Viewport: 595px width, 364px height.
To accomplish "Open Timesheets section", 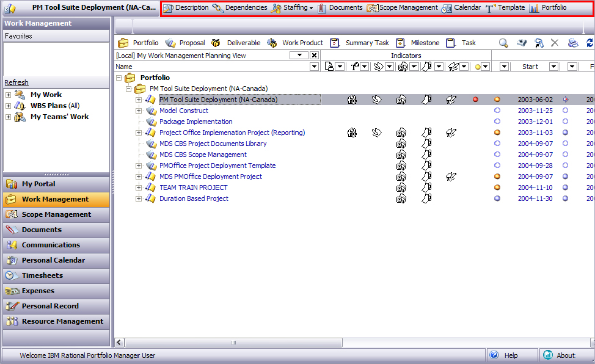I will (x=56, y=276).
